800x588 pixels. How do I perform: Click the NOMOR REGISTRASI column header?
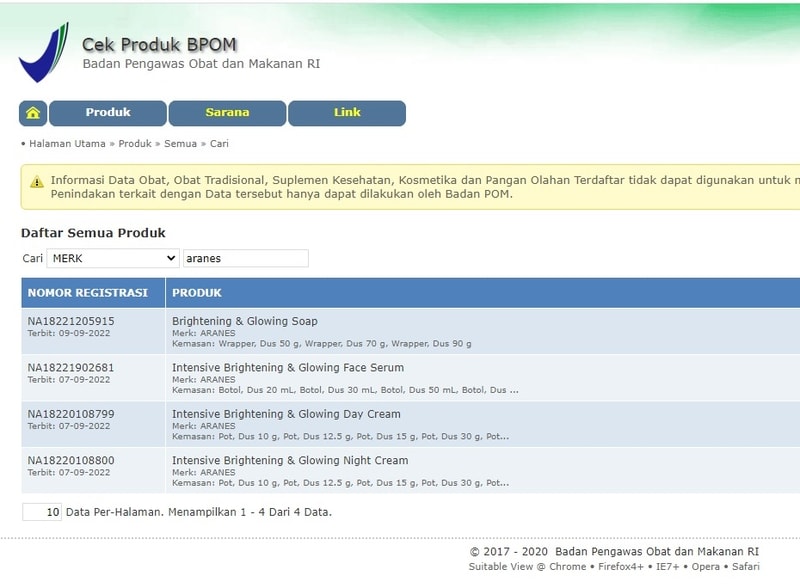coord(93,293)
